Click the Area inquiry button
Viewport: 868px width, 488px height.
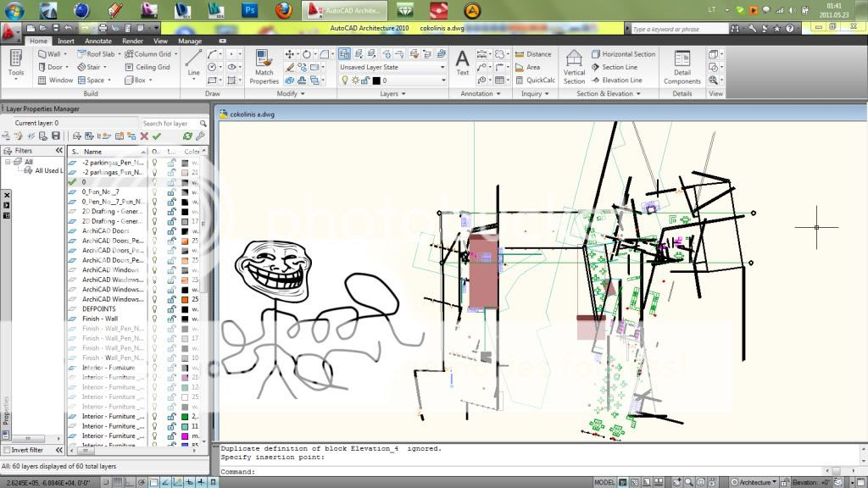[527, 67]
